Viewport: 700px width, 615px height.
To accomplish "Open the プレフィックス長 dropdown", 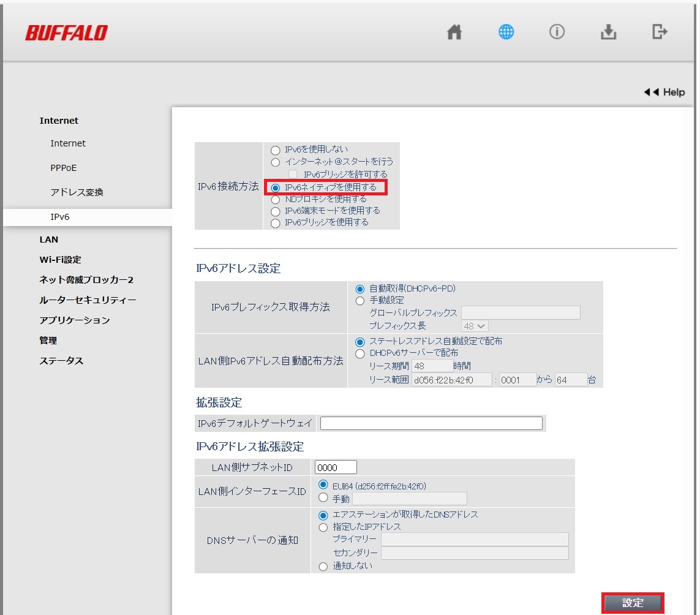I will pyautogui.click(x=475, y=326).
